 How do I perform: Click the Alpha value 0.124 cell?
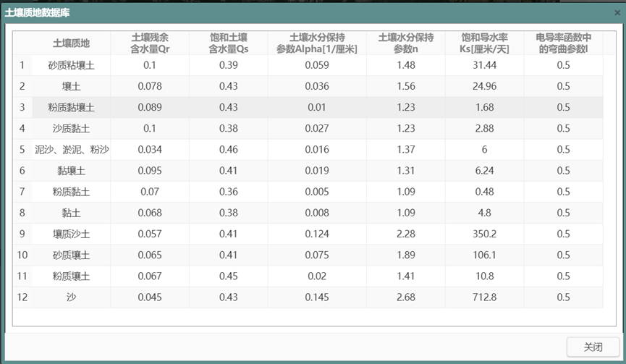pyautogui.click(x=317, y=234)
